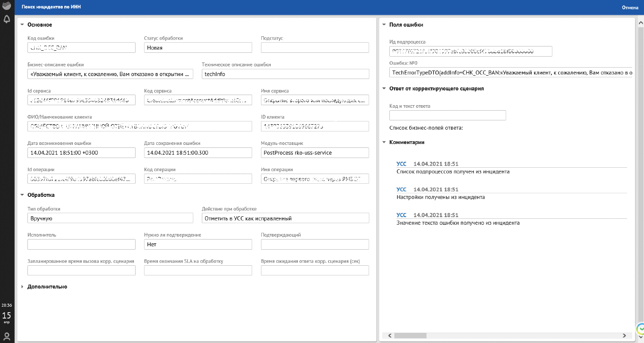Collapse the Комментарии section
Image resolution: width=644 pixels, height=343 pixels.
tap(384, 142)
